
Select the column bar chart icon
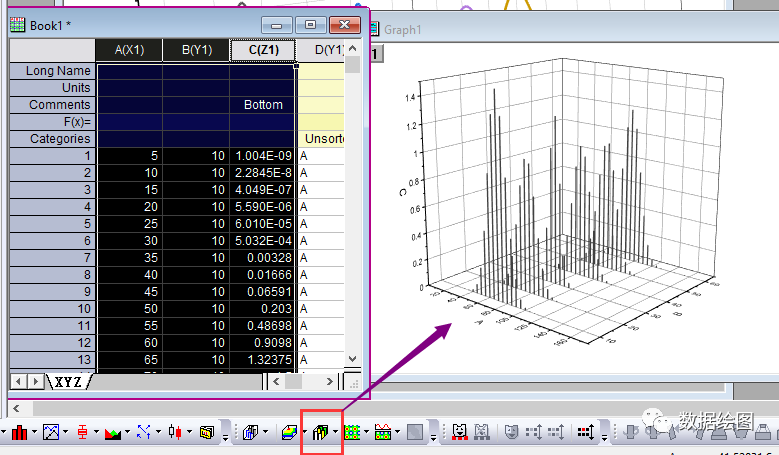19,432
